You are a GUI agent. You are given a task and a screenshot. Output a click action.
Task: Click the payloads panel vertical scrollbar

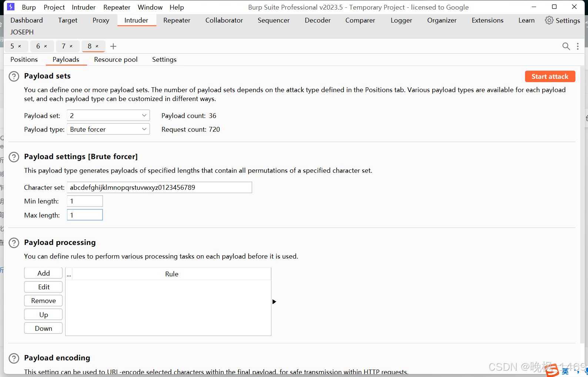point(582,205)
